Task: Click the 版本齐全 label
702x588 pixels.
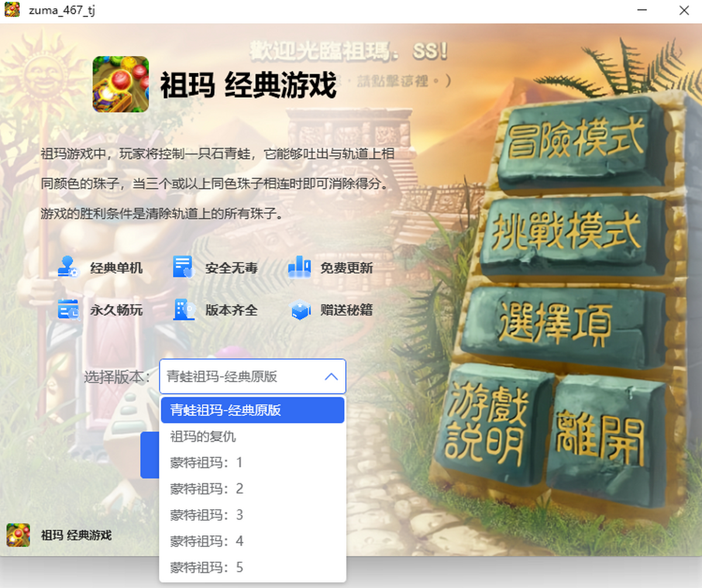Action: click(232, 310)
